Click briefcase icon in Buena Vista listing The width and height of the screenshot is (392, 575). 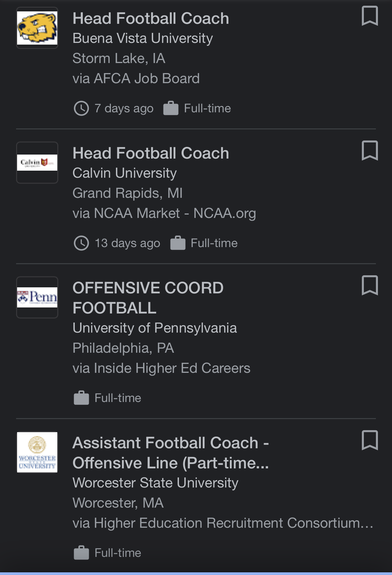point(171,108)
